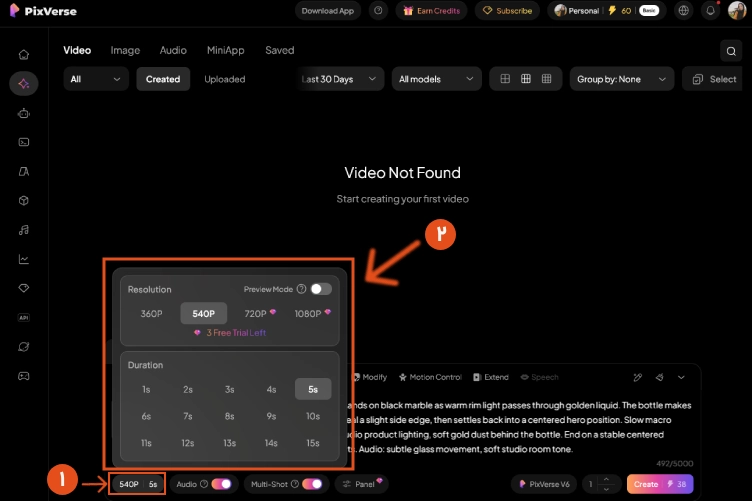Screen dimensions: 752x501
Task: Open the All filter dropdown
Action: [96, 79]
